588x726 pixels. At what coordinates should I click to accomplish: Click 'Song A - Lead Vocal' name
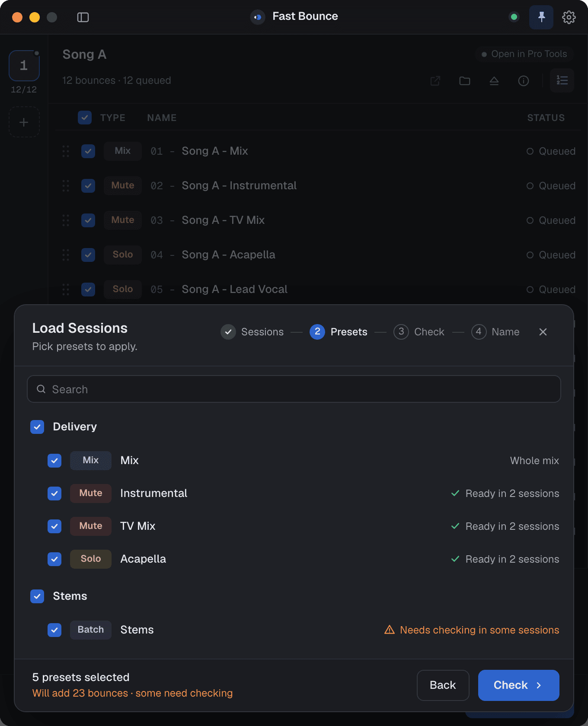[234, 290]
